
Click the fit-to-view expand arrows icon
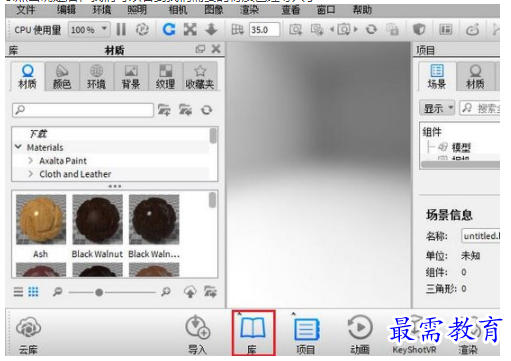coord(190,29)
